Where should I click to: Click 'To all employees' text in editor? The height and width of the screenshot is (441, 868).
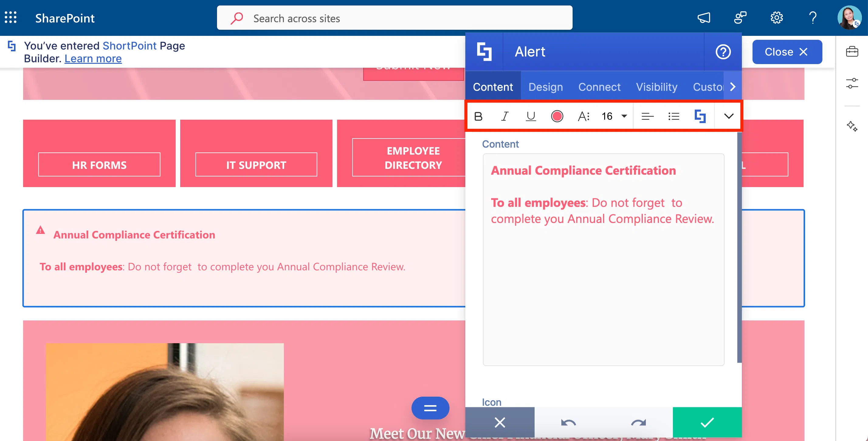click(x=539, y=203)
